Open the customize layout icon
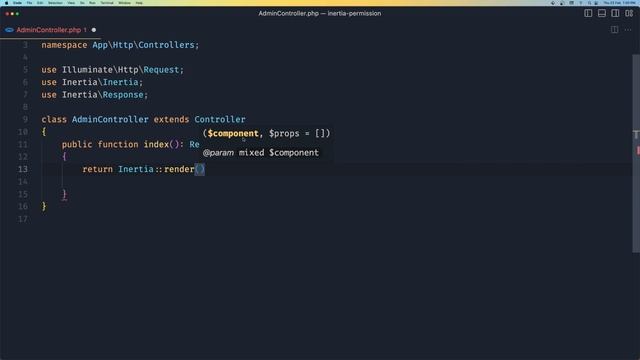The width and height of the screenshot is (640, 360). point(629,13)
